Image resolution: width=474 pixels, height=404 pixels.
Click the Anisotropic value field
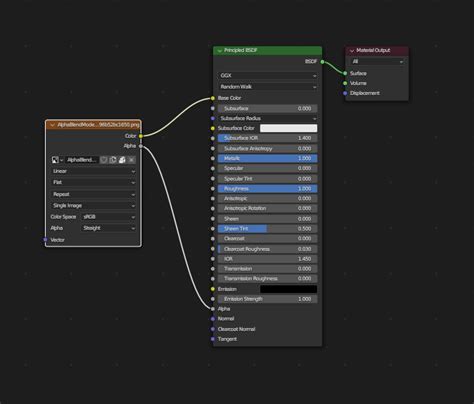(x=268, y=199)
